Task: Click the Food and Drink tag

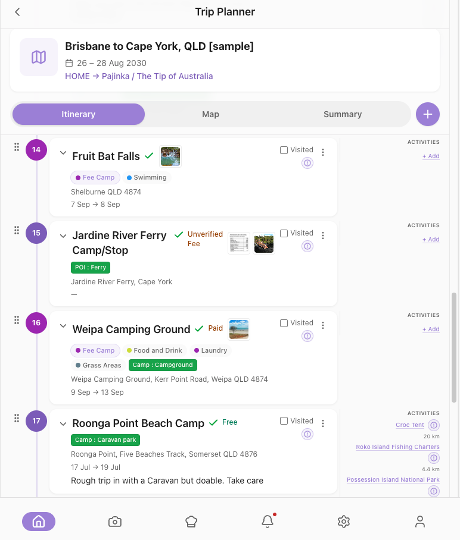Action: pos(154,351)
